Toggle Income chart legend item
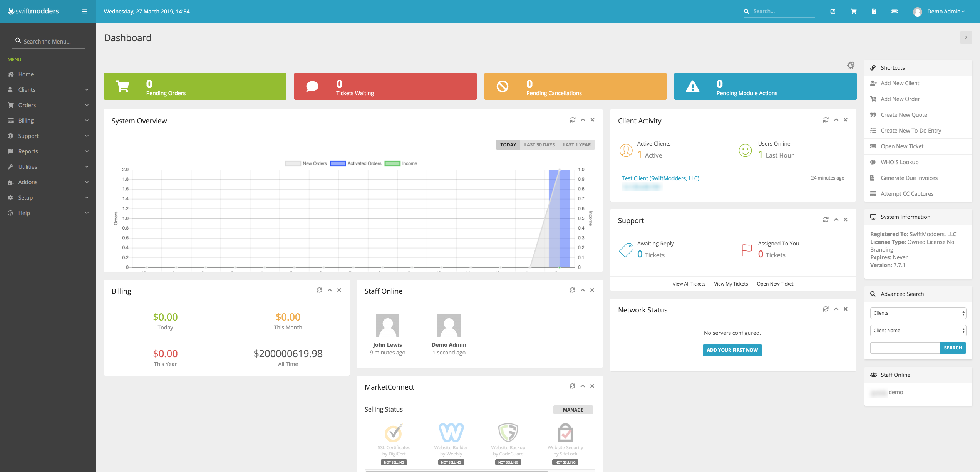The width and height of the screenshot is (980, 472). 401,163
